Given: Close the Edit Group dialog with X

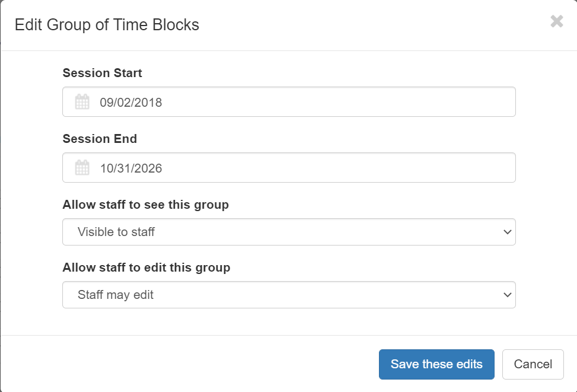Looking at the screenshot, I should pyautogui.click(x=556, y=22).
